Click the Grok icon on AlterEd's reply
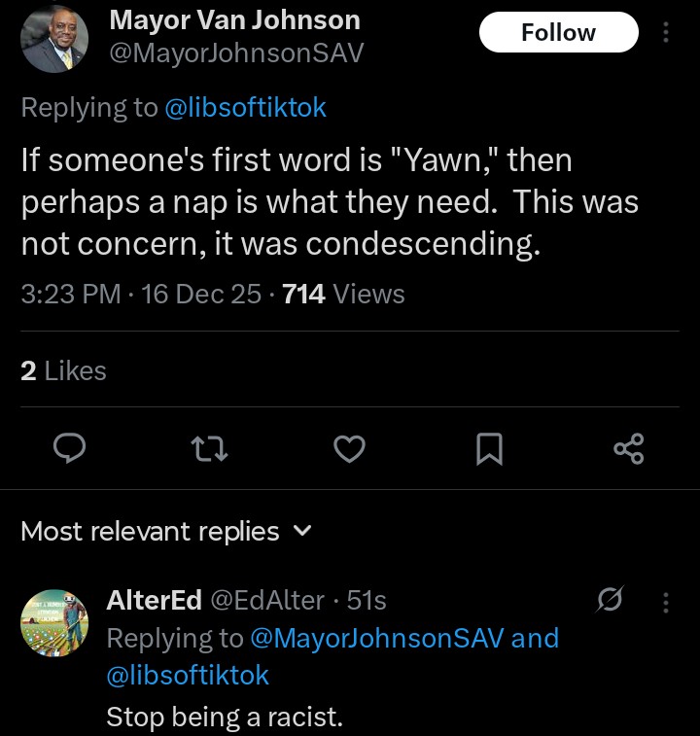Viewport: 700px width, 736px height. click(611, 601)
